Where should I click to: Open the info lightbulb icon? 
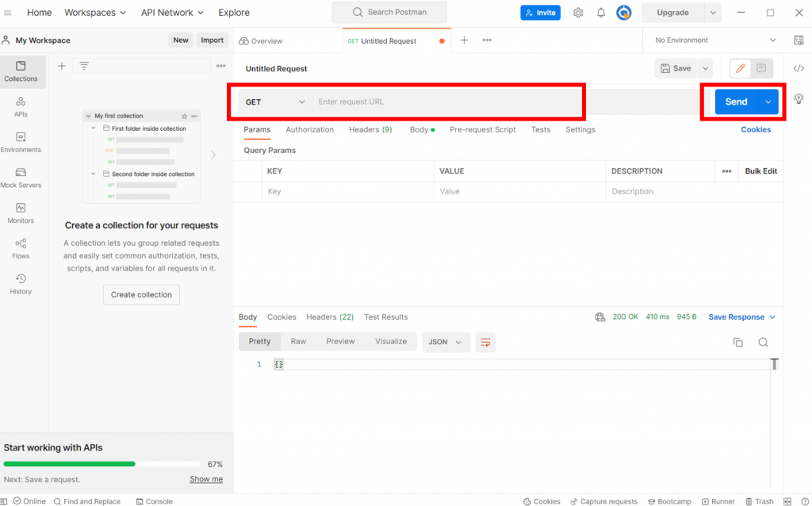799,98
